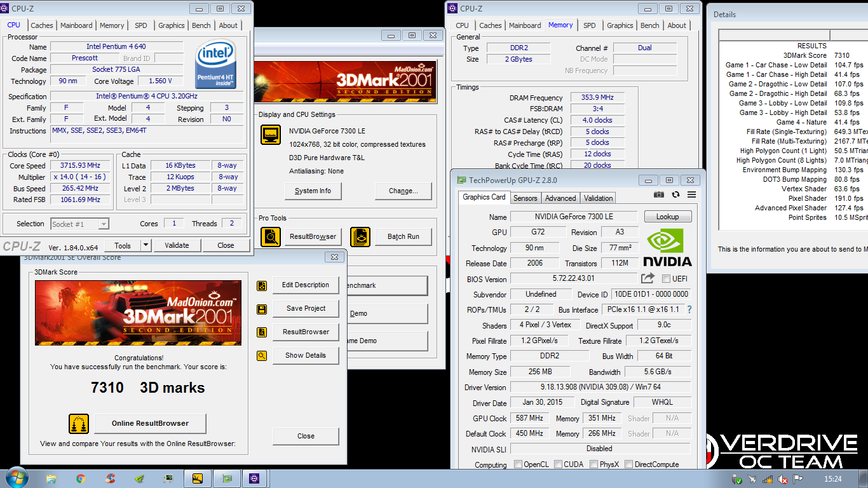Toggle the CUDA checkbox
Screen dimensions: 868x488
click(558, 464)
